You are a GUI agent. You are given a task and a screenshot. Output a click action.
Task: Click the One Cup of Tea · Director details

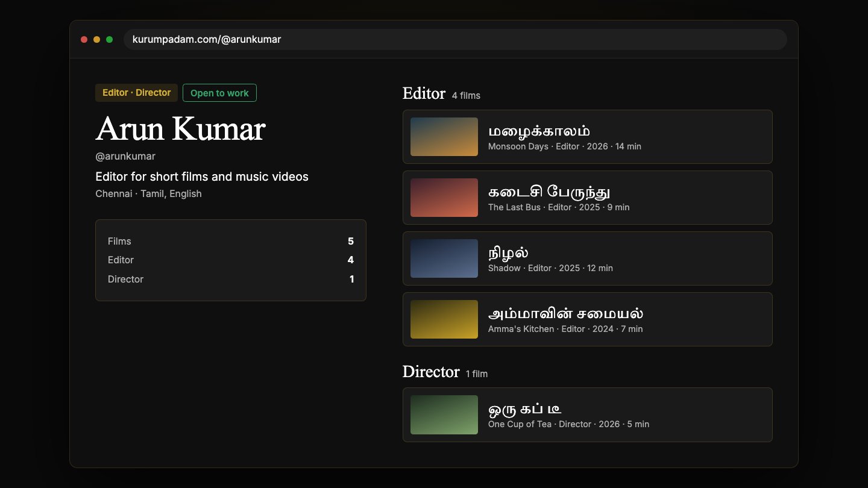point(568,424)
